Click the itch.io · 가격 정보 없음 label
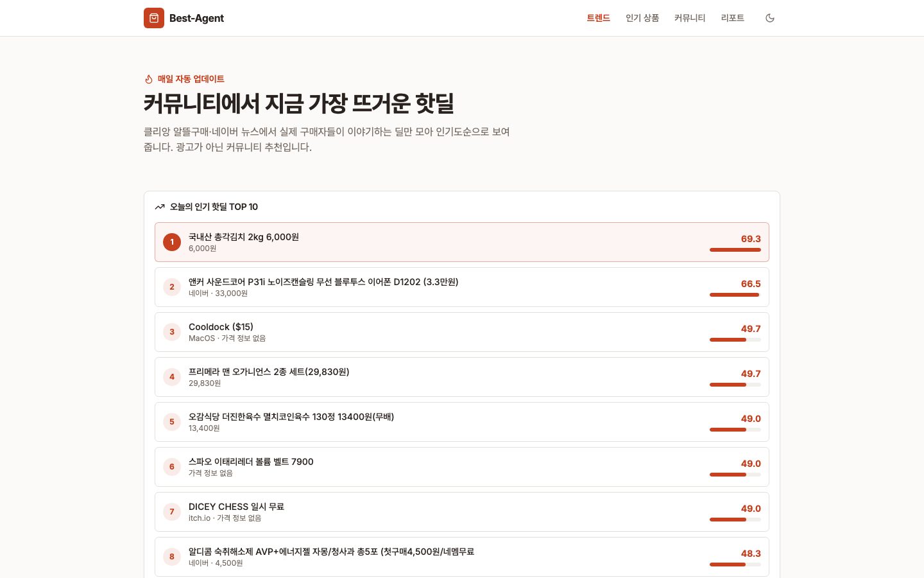This screenshot has width=924, height=578. pos(225,518)
